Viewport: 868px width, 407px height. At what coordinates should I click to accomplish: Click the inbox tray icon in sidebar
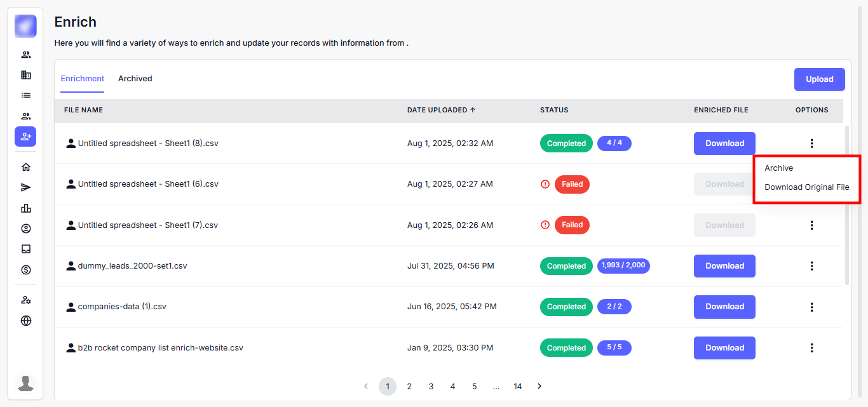(x=26, y=249)
